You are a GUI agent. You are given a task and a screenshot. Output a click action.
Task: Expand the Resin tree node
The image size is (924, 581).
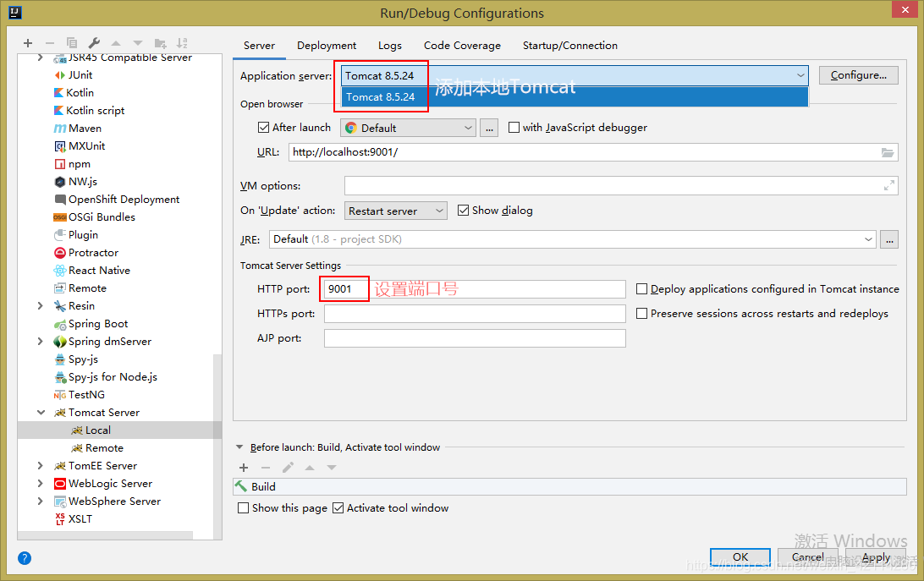click(x=40, y=306)
